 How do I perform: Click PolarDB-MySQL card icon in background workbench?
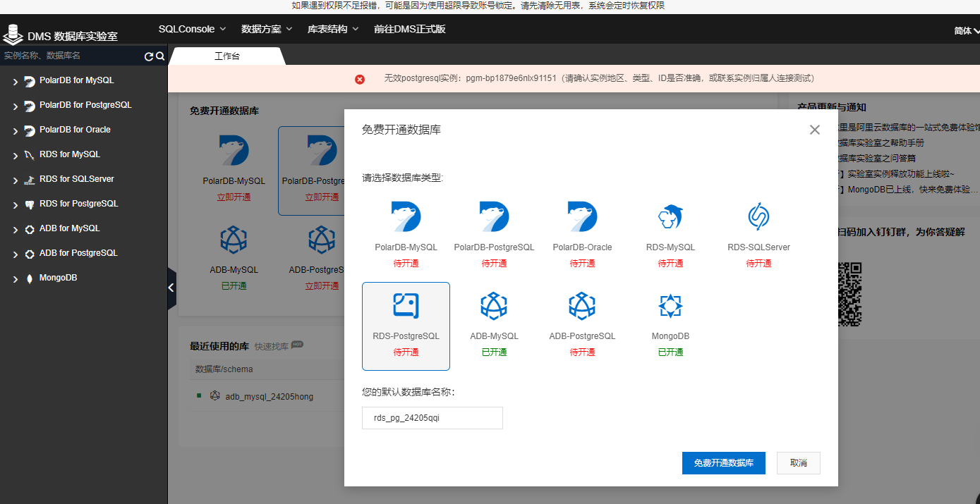tap(234, 151)
